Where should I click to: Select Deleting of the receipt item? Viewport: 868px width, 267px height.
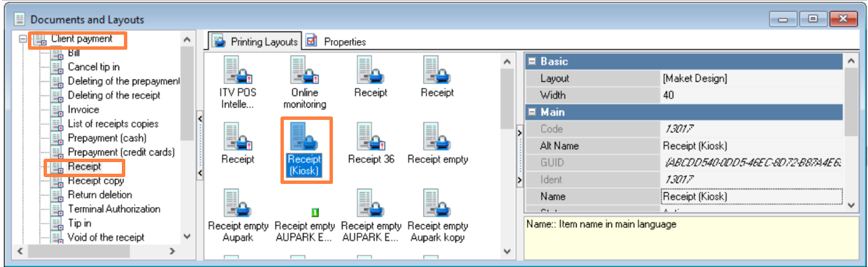(114, 95)
